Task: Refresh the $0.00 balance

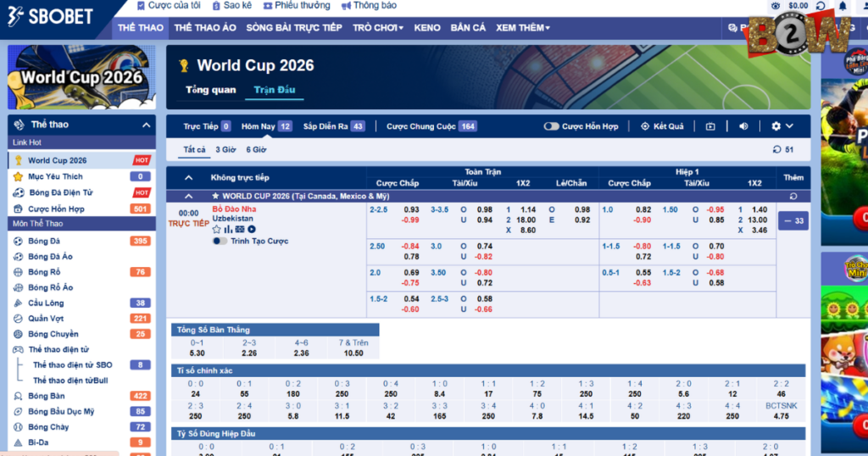Action: coord(821,6)
